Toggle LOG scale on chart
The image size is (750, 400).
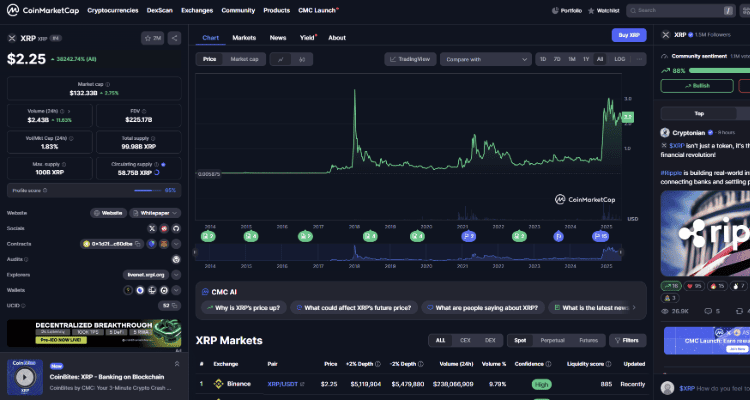click(619, 59)
